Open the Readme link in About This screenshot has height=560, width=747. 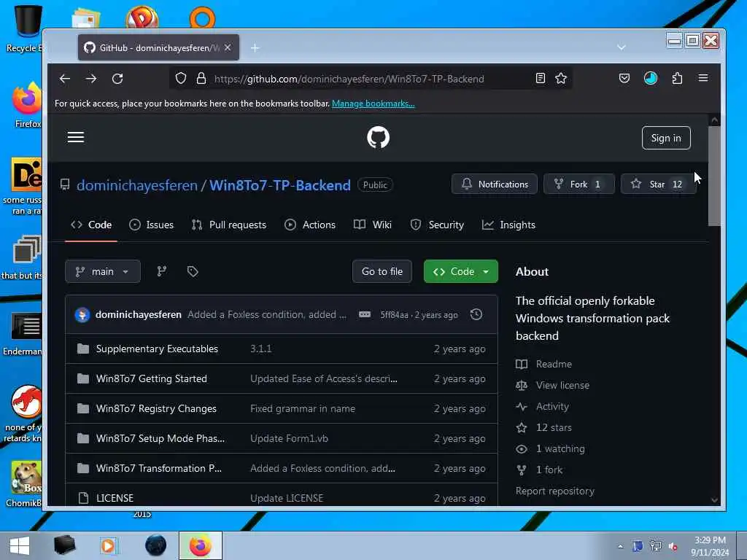(554, 364)
